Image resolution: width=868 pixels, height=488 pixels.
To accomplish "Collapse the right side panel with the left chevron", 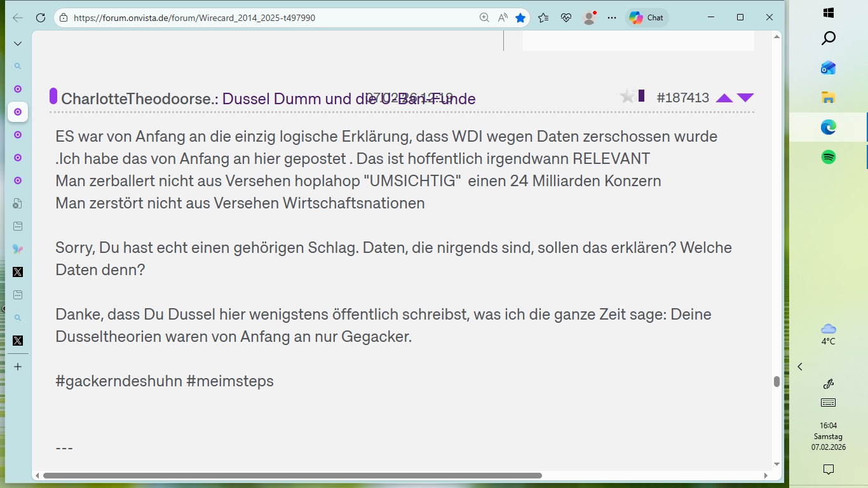I will pos(799,367).
